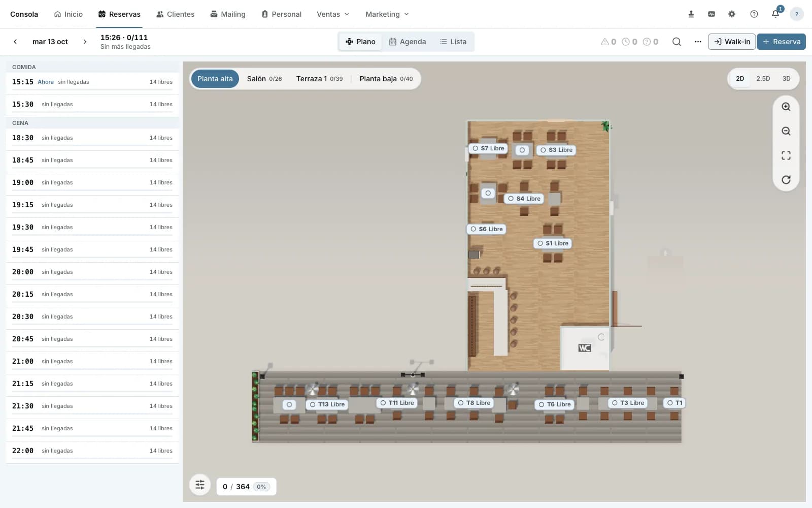Zoom out of the floor plan
This screenshot has height=508, width=812.
pyautogui.click(x=786, y=131)
